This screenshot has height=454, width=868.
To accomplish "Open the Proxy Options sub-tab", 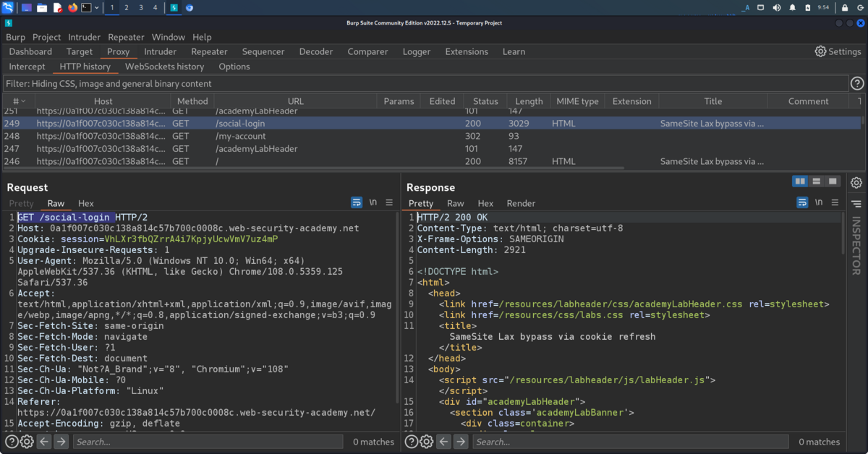I will pos(234,67).
